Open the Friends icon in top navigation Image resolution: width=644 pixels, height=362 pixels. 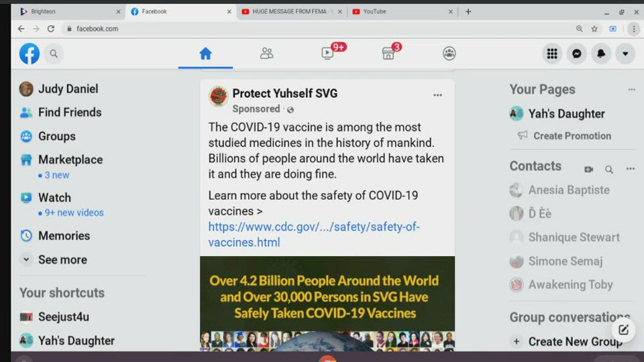coord(266,54)
